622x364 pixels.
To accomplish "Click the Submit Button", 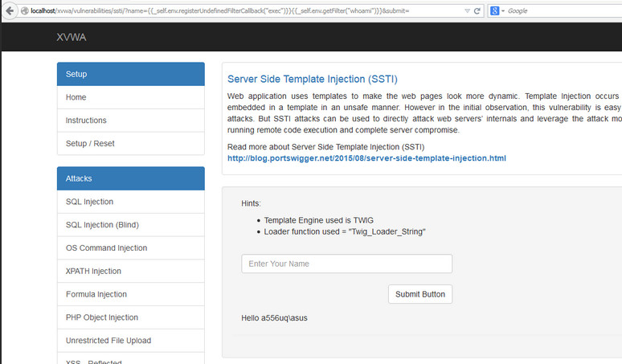I will point(420,294).
